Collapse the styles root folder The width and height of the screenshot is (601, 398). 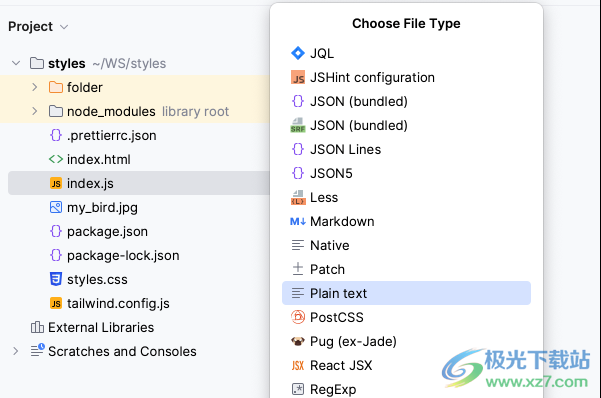click(x=16, y=63)
